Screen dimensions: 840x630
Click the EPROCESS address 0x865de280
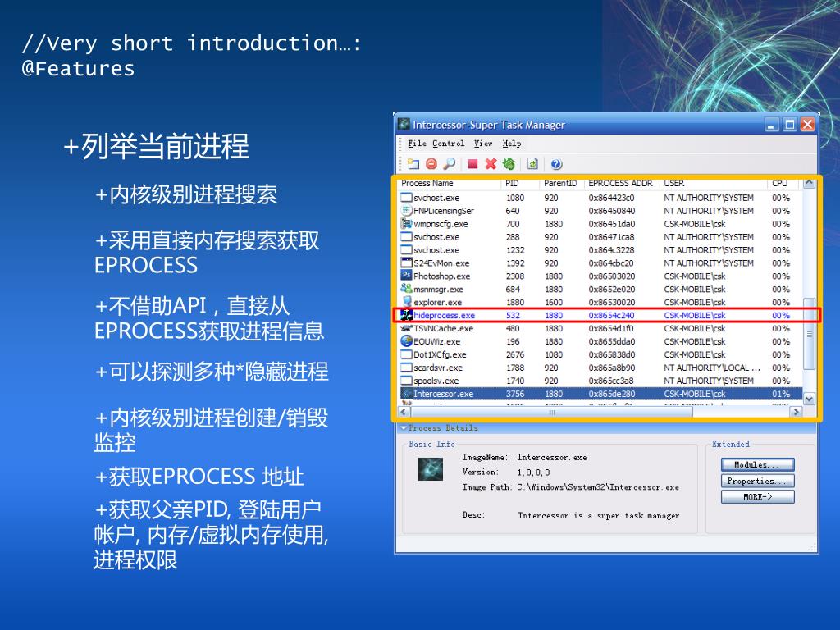pos(612,394)
